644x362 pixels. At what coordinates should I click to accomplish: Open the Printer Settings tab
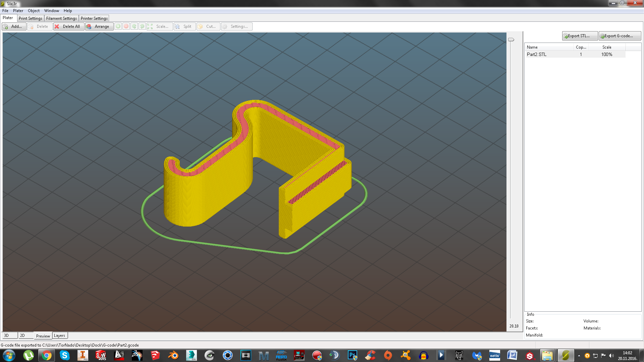(x=94, y=18)
